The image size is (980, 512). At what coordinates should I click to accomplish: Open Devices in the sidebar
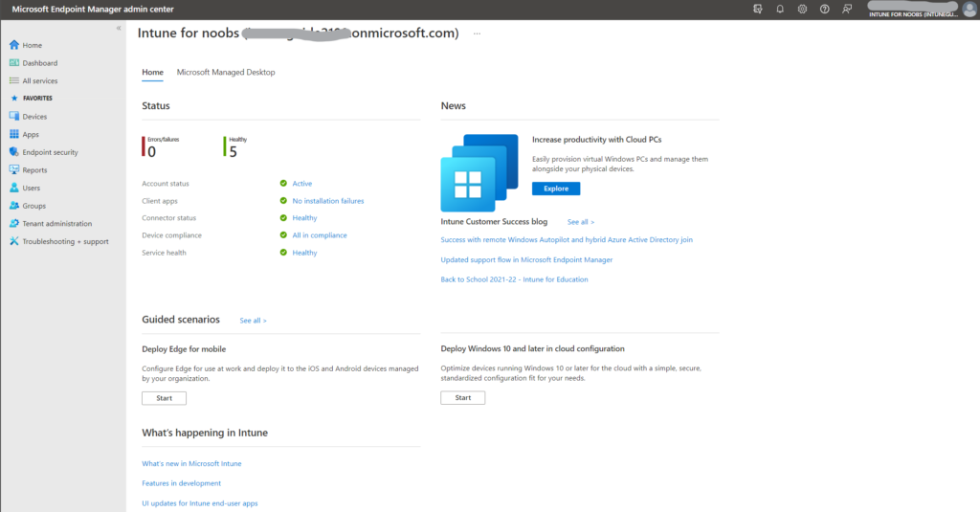[34, 117]
